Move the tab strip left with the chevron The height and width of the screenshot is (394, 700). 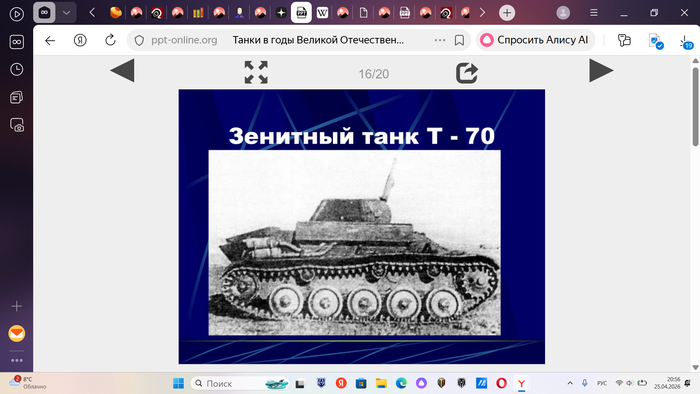coord(92,13)
